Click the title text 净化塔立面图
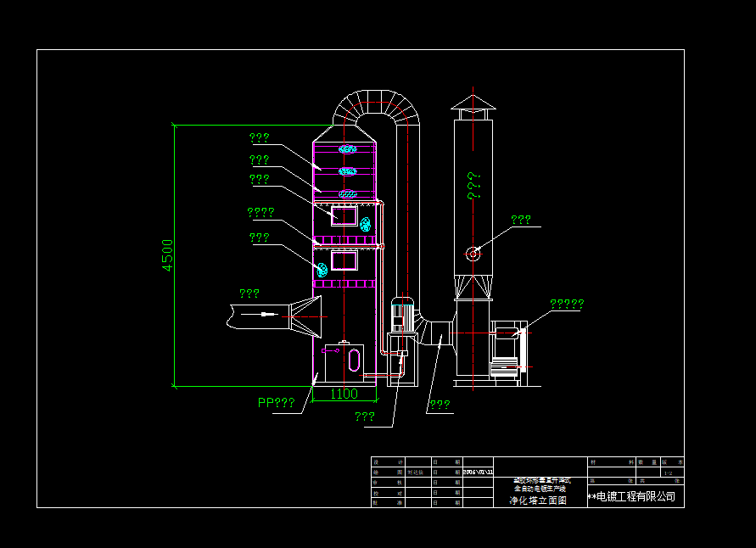This screenshot has width=756, height=548. click(538, 500)
